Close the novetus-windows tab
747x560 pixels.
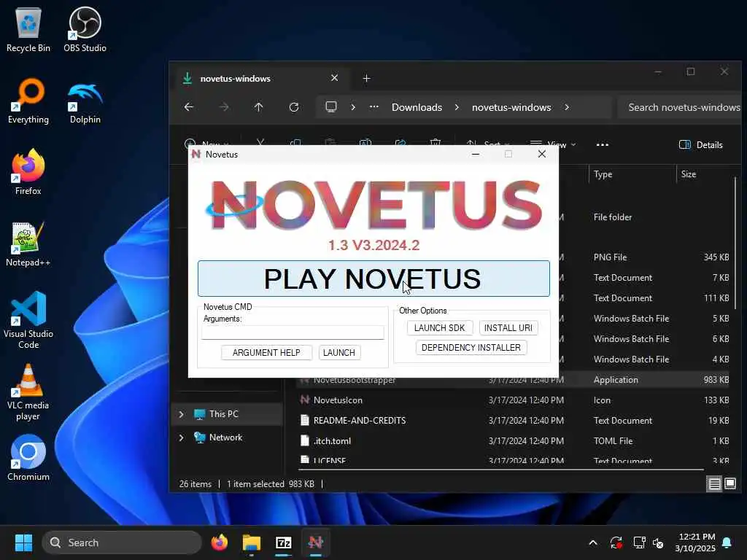click(x=334, y=78)
